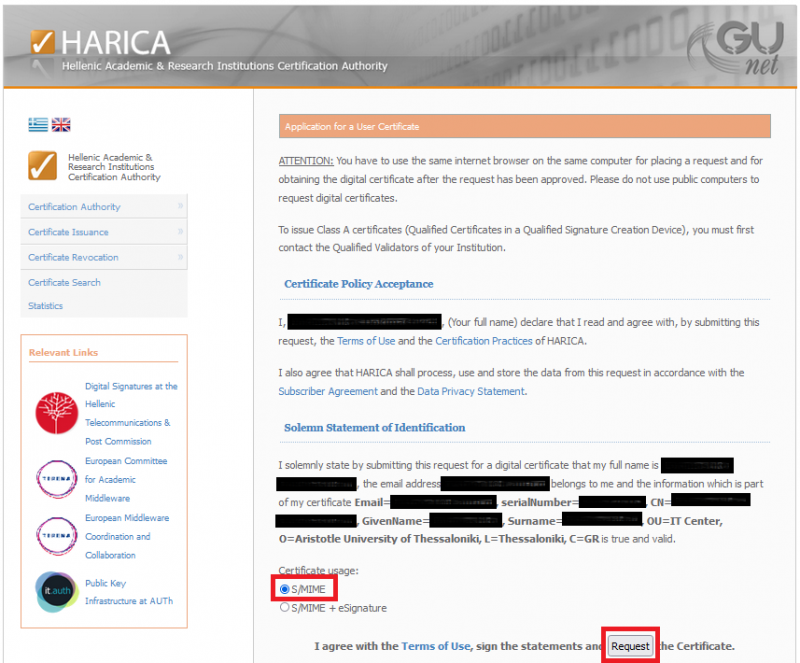Image resolution: width=800 pixels, height=663 pixels.
Task: Click the 'Certificate Policy Acceptance' heading
Action: coord(359,284)
